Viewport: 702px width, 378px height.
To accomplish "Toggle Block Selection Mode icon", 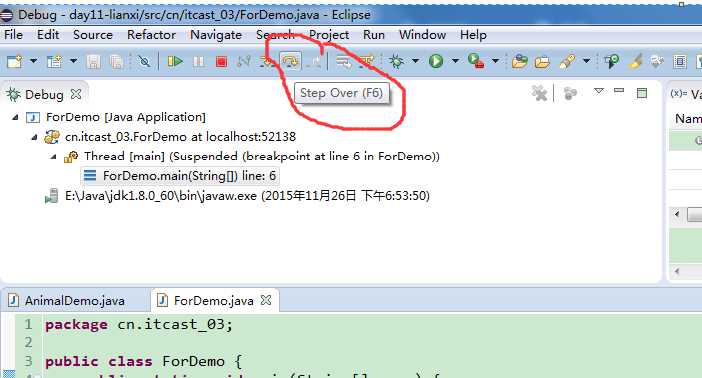I will [680, 61].
